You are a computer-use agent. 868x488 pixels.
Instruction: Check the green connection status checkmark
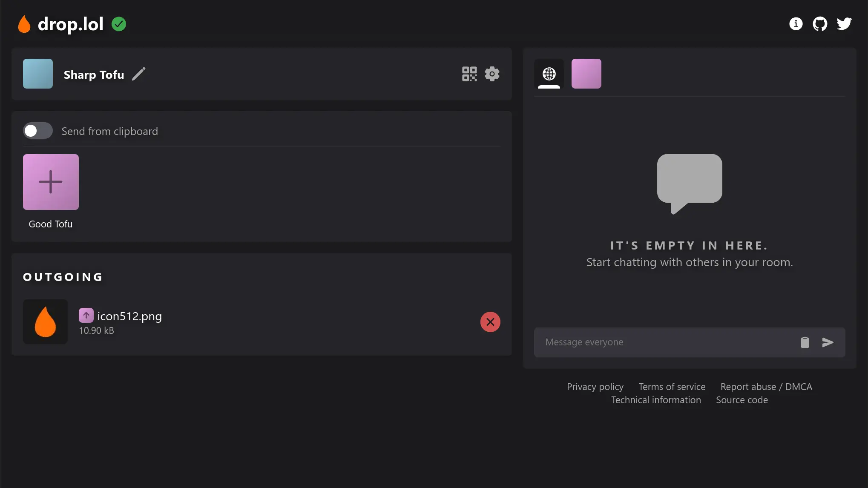coord(119,24)
